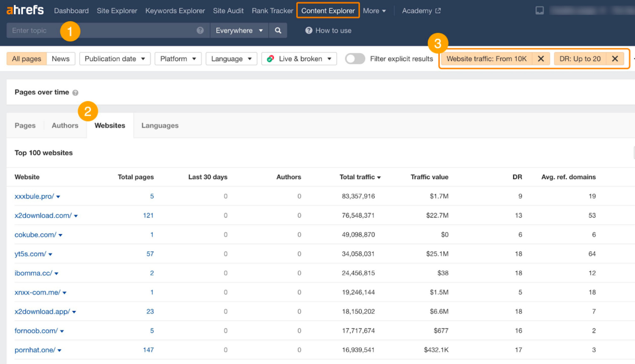
Task: Open the Publication date dropdown
Action: tap(114, 58)
